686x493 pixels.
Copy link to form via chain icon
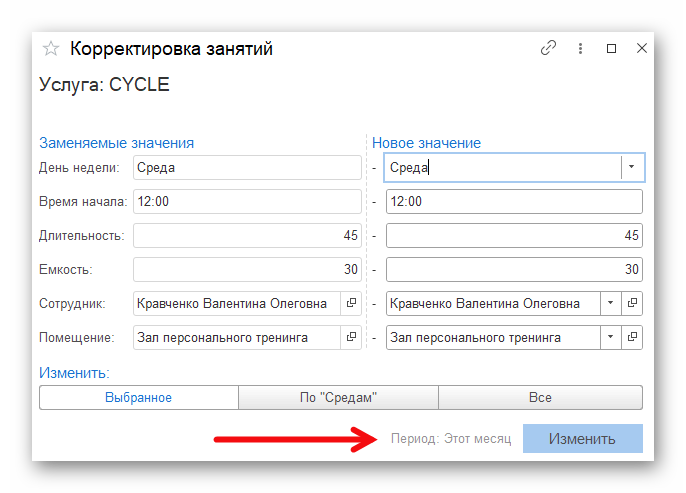pyautogui.click(x=548, y=48)
